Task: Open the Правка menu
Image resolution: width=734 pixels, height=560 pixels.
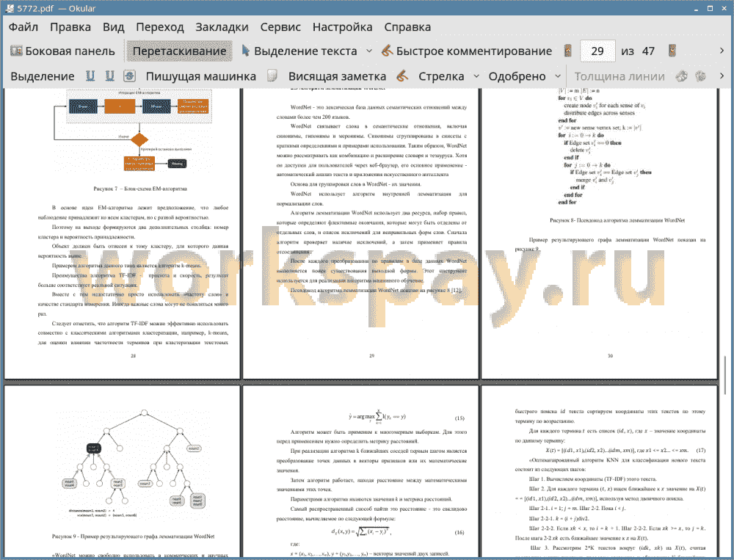Action: coord(70,27)
